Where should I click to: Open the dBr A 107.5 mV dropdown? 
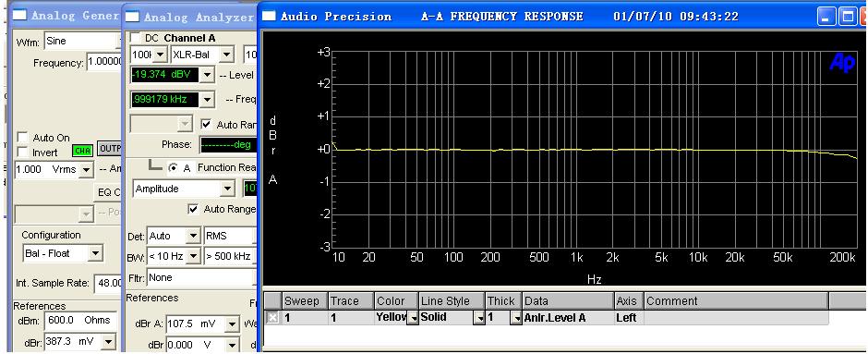point(233,323)
